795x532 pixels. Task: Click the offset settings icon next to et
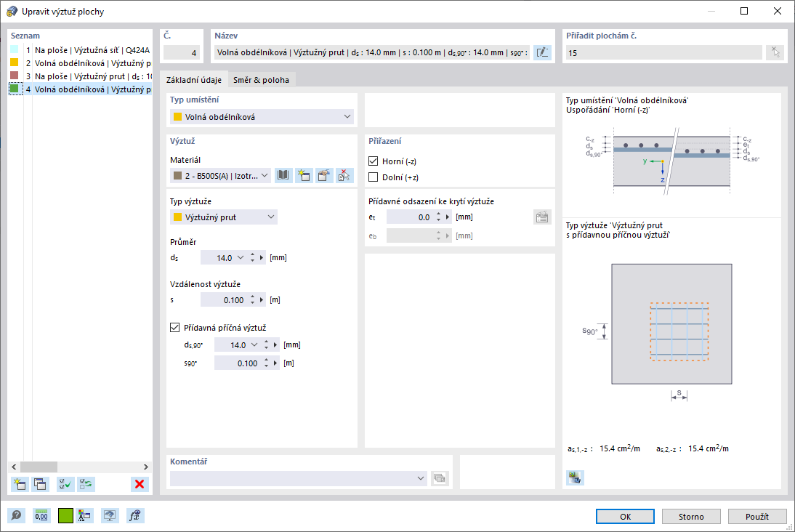click(x=542, y=217)
